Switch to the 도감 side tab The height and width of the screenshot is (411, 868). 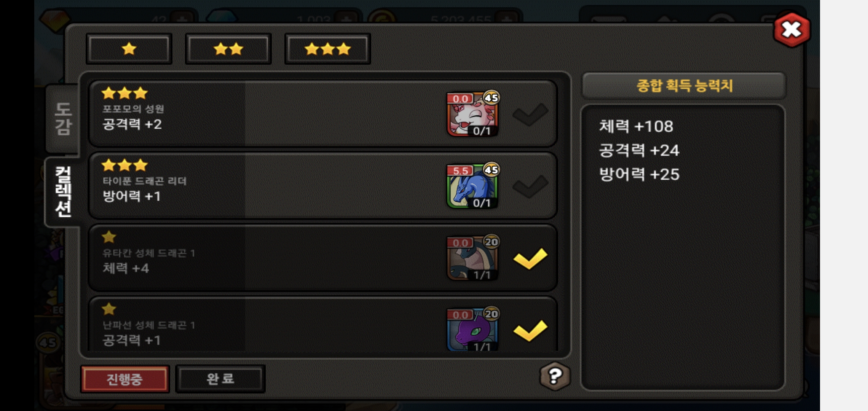coord(63,119)
